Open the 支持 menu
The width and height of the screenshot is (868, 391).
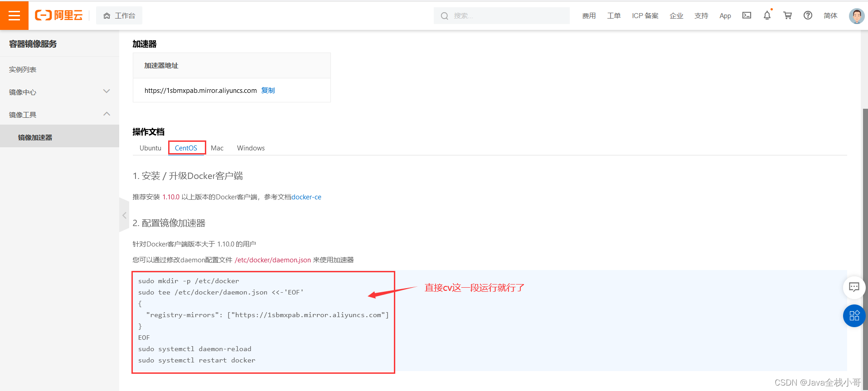click(x=701, y=16)
